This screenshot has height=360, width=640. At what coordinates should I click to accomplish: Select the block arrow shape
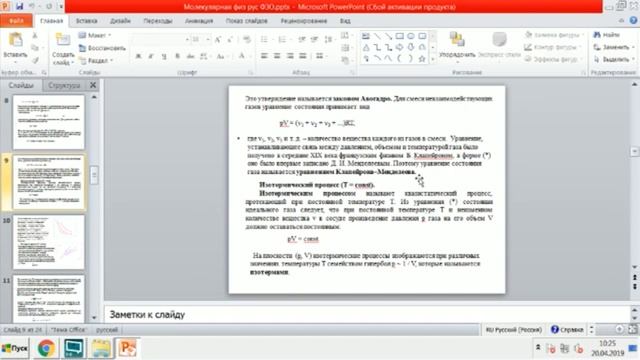click(400, 48)
